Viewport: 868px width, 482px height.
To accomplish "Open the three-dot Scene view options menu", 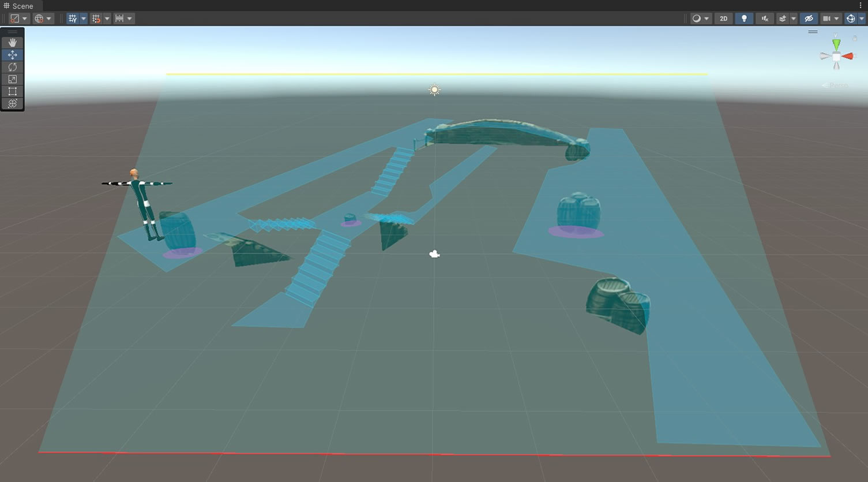I will [x=861, y=6].
